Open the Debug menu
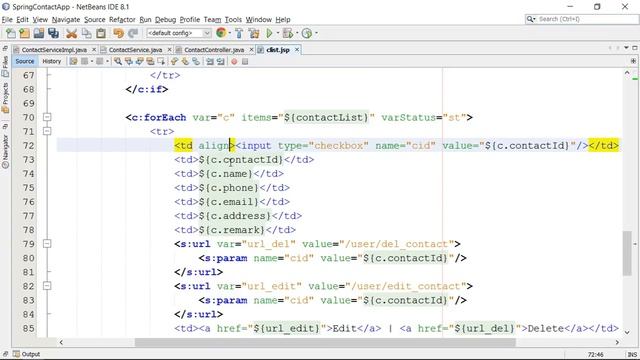 [165, 20]
